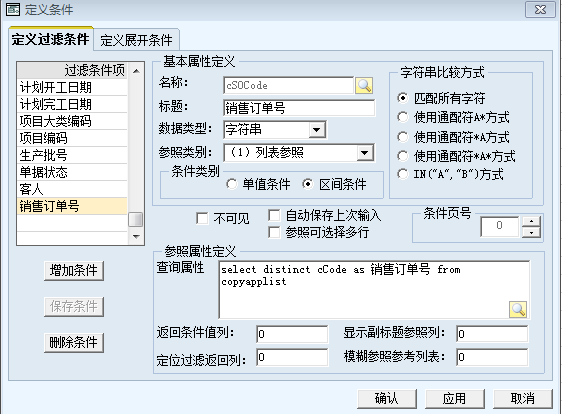Screen dimensions: 562x414
Task: Open the 参照类别 dropdown list
Action: [x=365, y=153]
